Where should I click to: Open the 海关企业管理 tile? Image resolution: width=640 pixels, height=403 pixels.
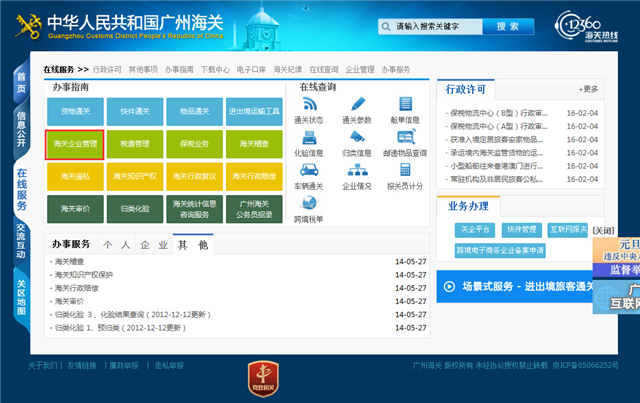coord(75,144)
